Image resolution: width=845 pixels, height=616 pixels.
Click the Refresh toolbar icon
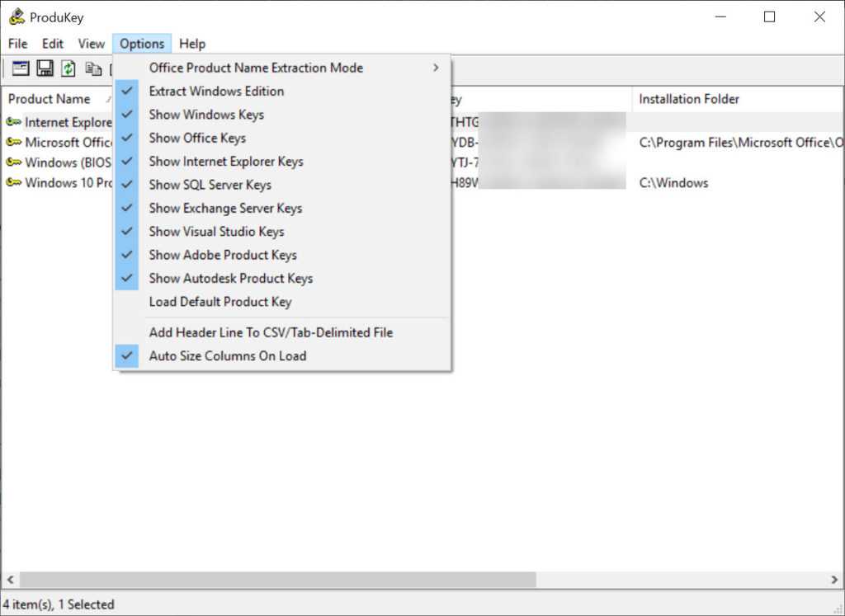pyautogui.click(x=68, y=68)
